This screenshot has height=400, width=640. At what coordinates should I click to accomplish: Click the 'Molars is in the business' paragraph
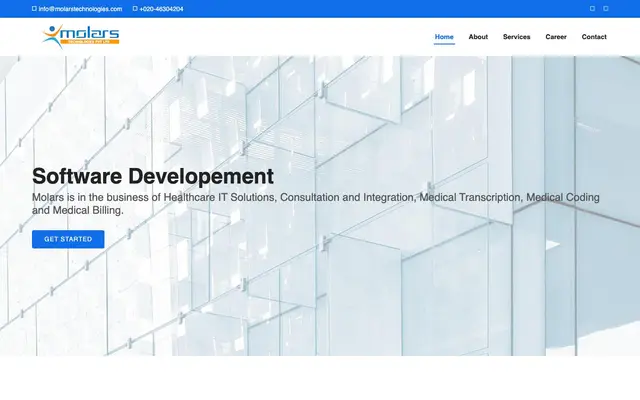tap(316, 204)
